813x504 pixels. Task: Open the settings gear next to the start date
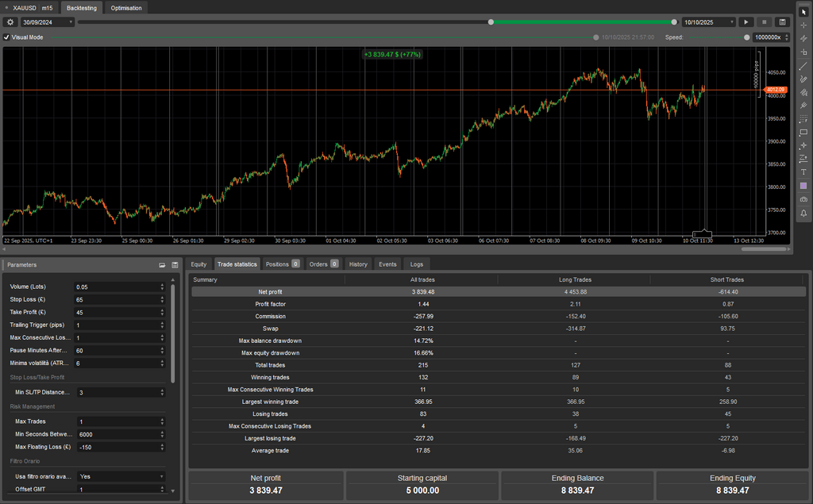[x=10, y=21]
